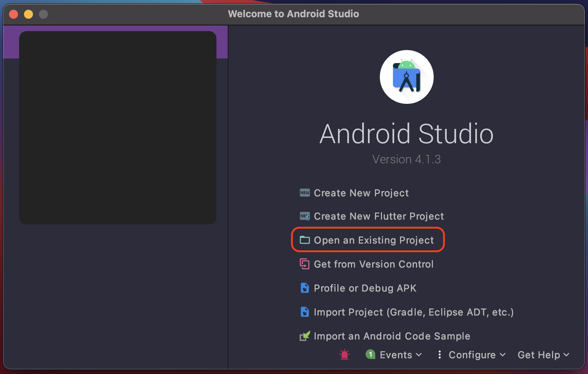Click the red alarm notification icon
The image size is (588, 374).
(345, 355)
